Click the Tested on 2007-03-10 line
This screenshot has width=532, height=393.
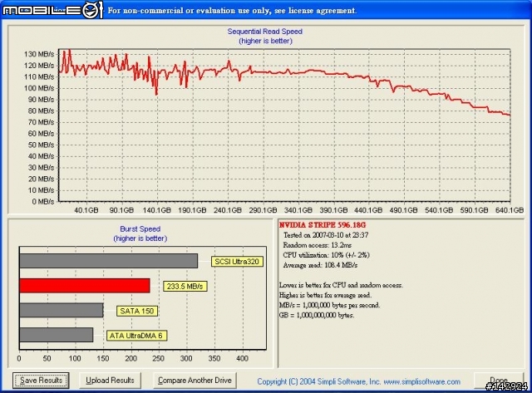tap(326, 235)
